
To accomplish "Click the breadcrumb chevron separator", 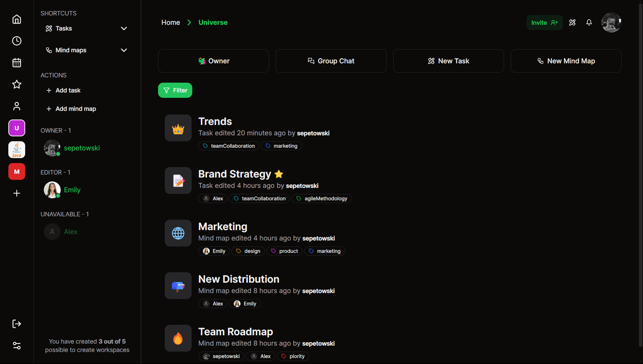I will pyautogui.click(x=189, y=22).
